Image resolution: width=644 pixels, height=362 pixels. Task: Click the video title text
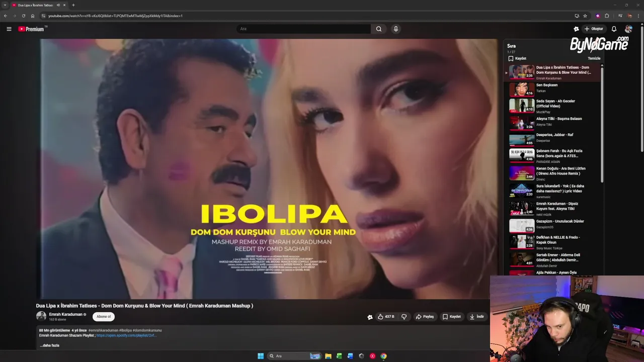144,306
